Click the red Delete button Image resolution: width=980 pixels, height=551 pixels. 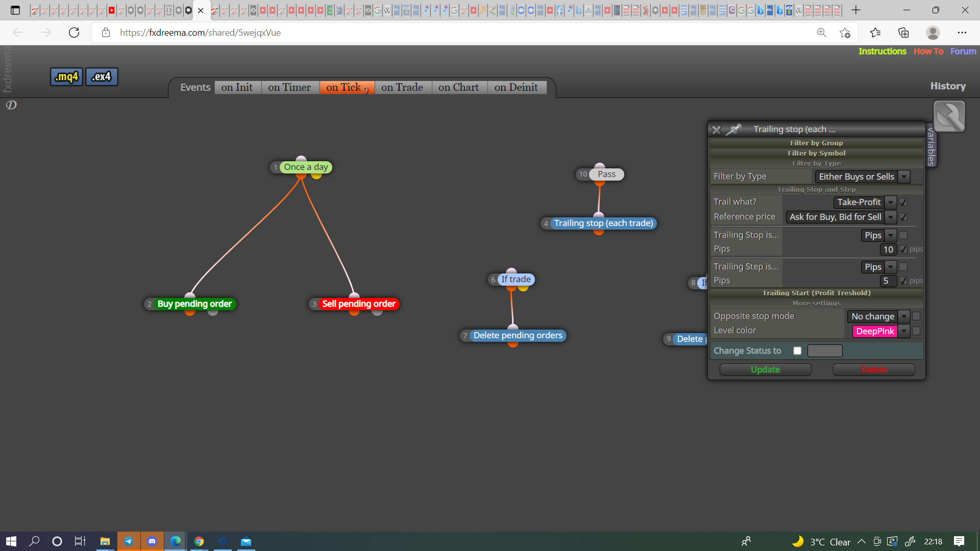(x=874, y=369)
